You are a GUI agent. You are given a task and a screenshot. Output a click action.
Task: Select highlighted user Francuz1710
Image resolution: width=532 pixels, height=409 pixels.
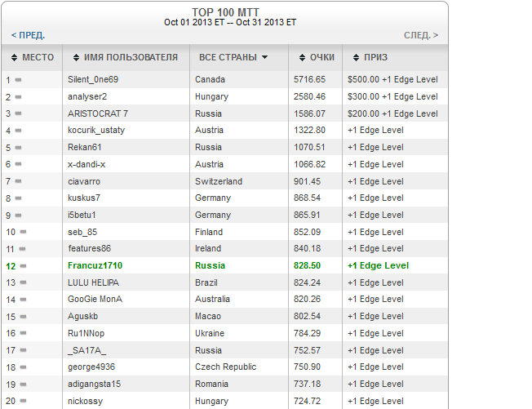point(95,266)
